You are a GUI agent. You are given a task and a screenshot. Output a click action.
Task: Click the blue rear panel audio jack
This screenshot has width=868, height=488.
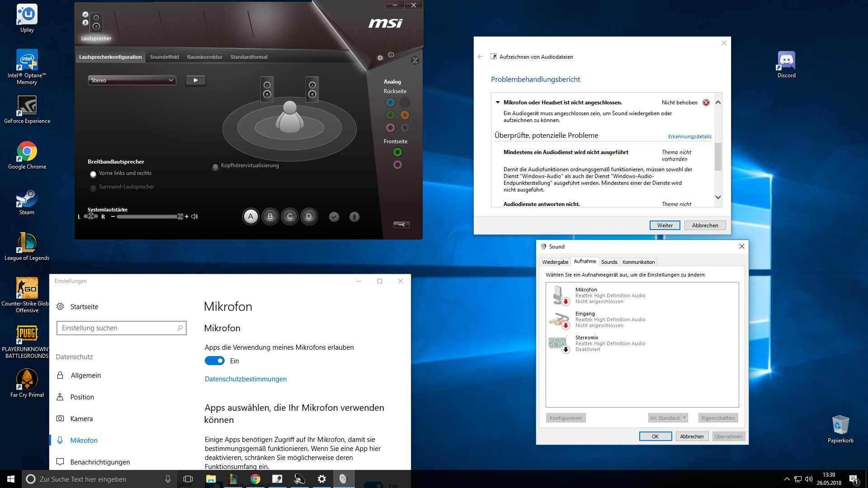tap(390, 103)
